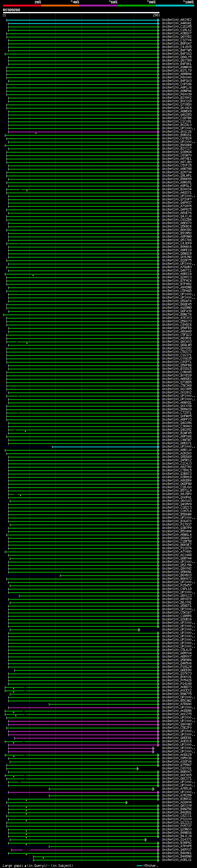Click the purple ~60% identity legend segment
Screen dimensions: 197x868
tap(99, 6)
